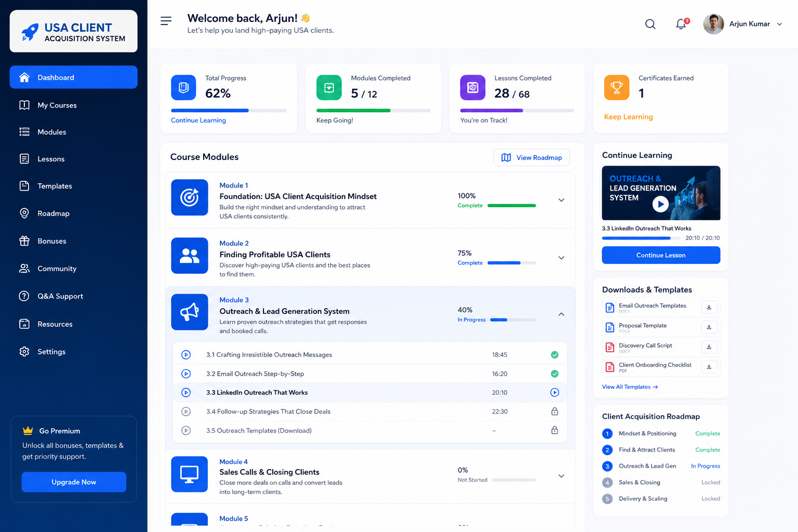798x532 pixels.
Task: Download Email Outreach Templates file
Action: pos(709,307)
